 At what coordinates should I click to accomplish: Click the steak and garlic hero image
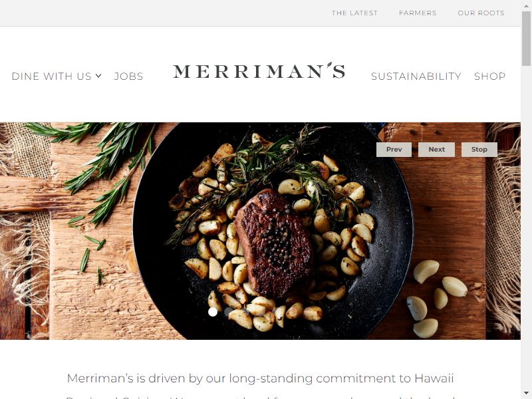(260, 231)
